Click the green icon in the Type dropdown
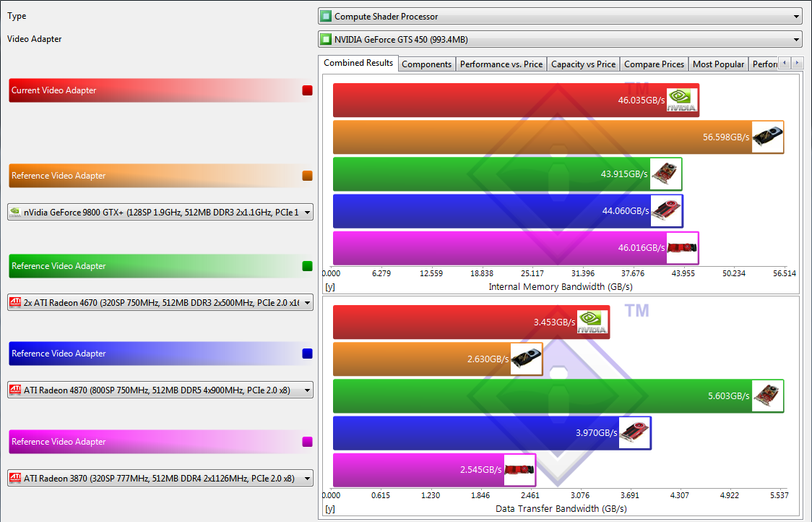This screenshot has width=812, height=522. tap(326, 17)
